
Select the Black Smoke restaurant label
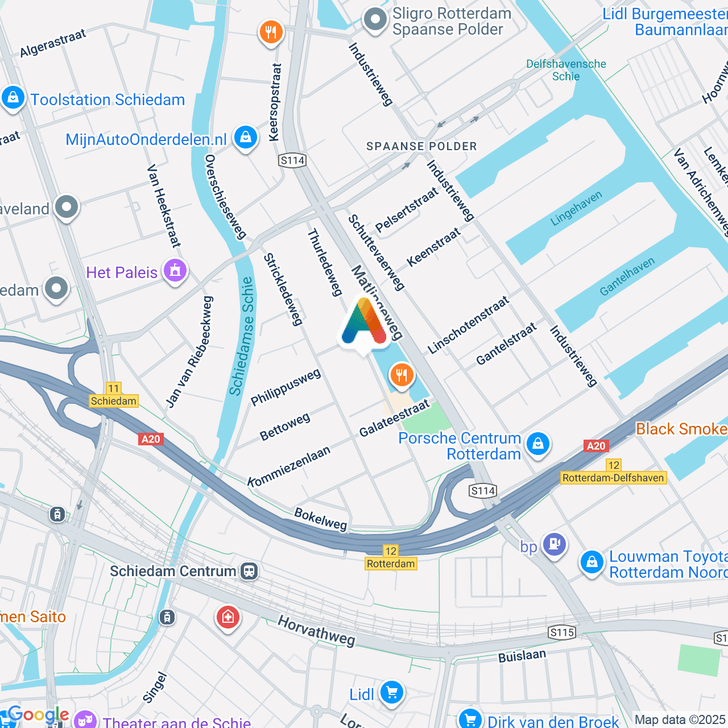pos(681,429)
